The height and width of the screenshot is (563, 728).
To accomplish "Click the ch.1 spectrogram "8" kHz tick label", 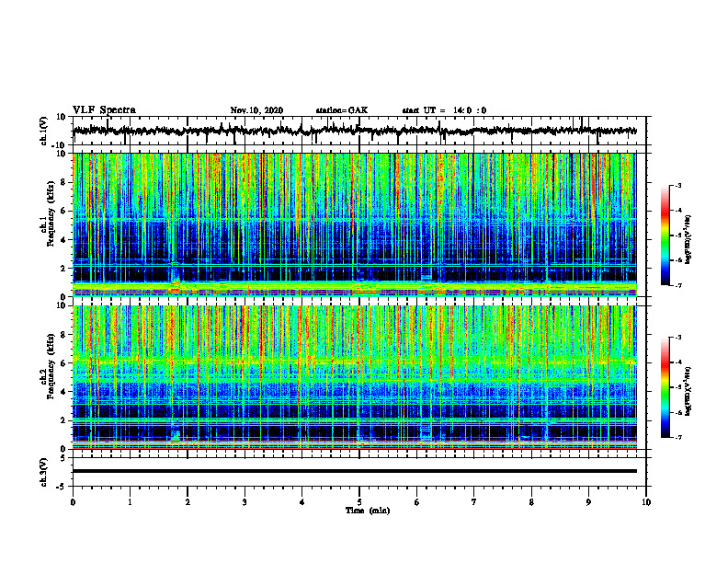I will [x=63, y=182].
